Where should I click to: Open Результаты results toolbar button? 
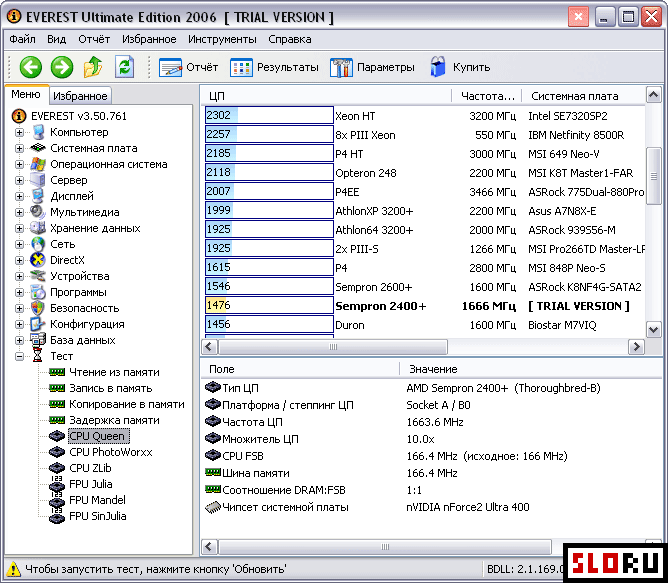click(274, 67)
